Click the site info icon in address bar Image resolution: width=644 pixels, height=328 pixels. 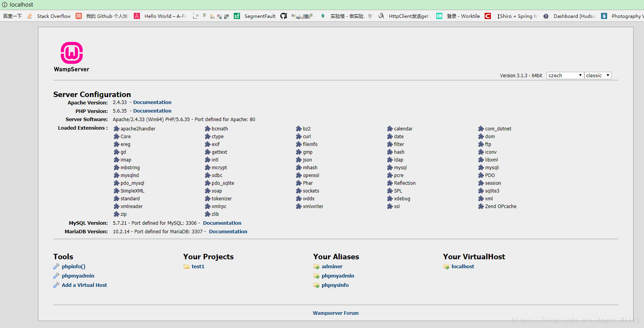point(5,5)
